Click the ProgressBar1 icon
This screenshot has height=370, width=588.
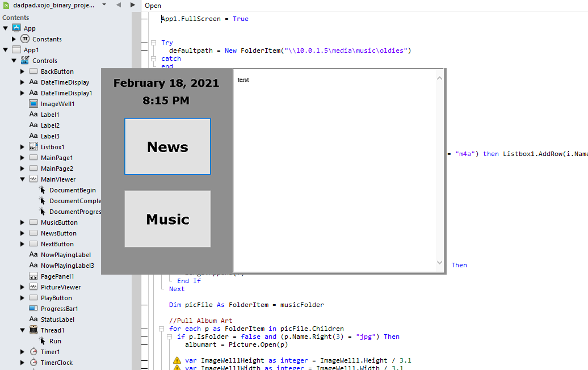pos(33,309)
